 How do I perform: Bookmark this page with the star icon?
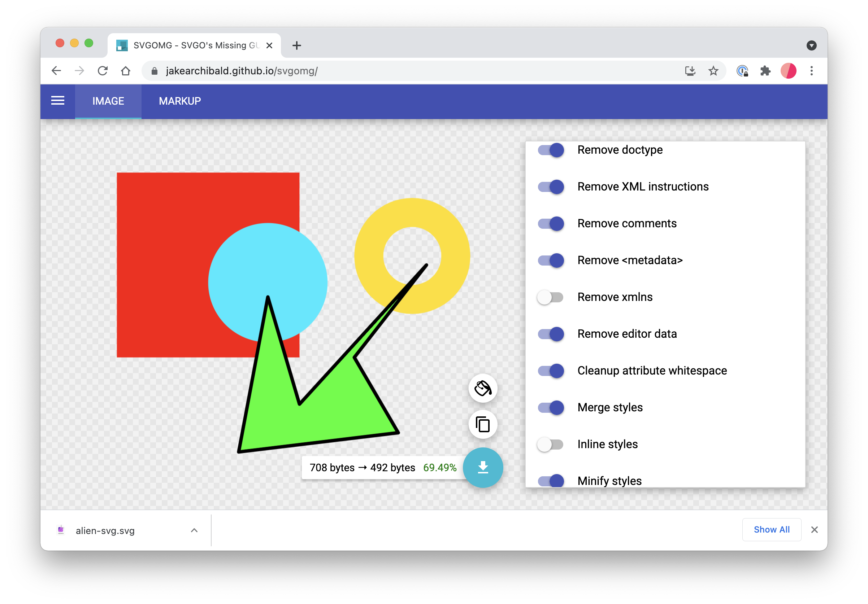click(x=713, y=71)
